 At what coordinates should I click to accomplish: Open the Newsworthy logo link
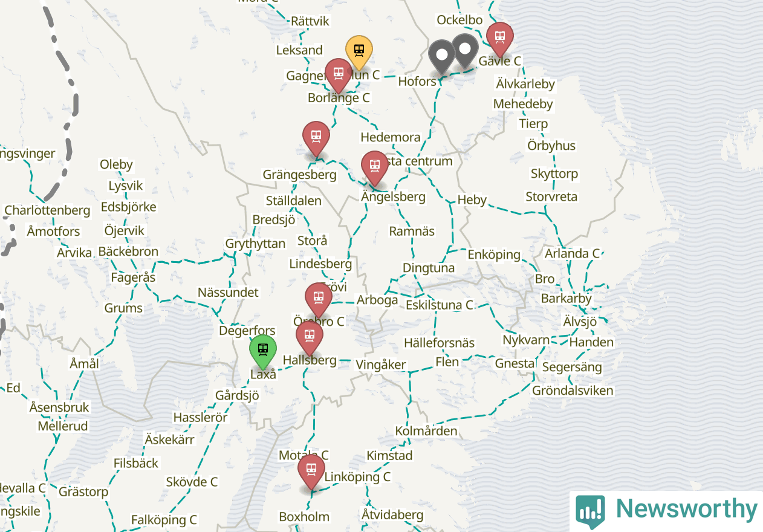pos(666,511)
